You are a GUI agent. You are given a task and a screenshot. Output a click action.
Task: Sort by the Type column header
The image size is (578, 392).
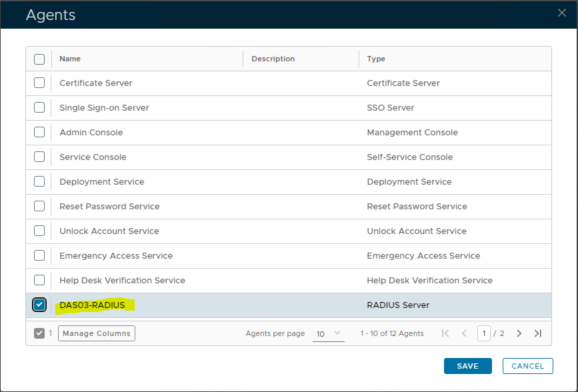pos(376,59)
